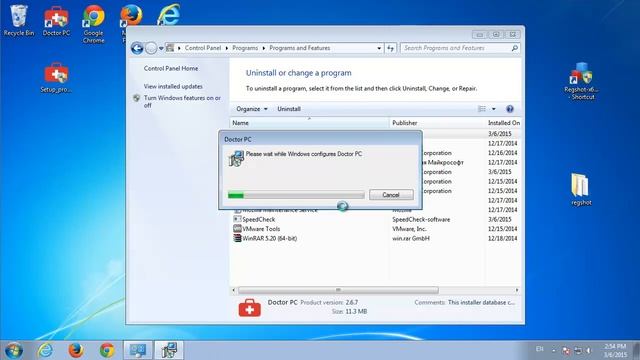Change the list view style icon
Viewport: 640px width, 360px height.
[482, 109]
